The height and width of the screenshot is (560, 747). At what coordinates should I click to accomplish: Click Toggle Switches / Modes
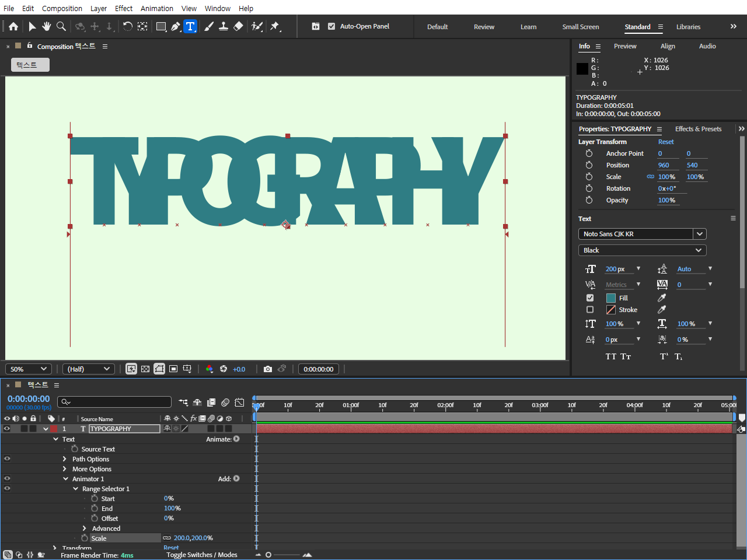click(x=202, y=555)
